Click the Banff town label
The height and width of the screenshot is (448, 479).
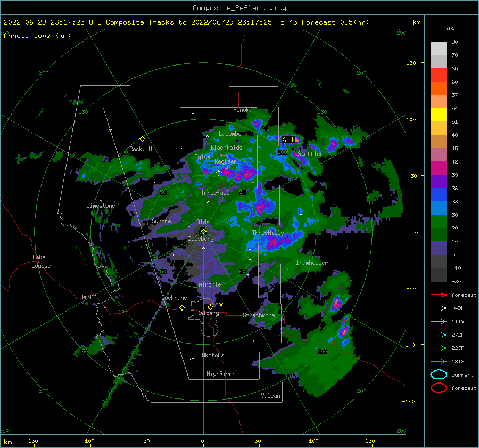(88, 297)
